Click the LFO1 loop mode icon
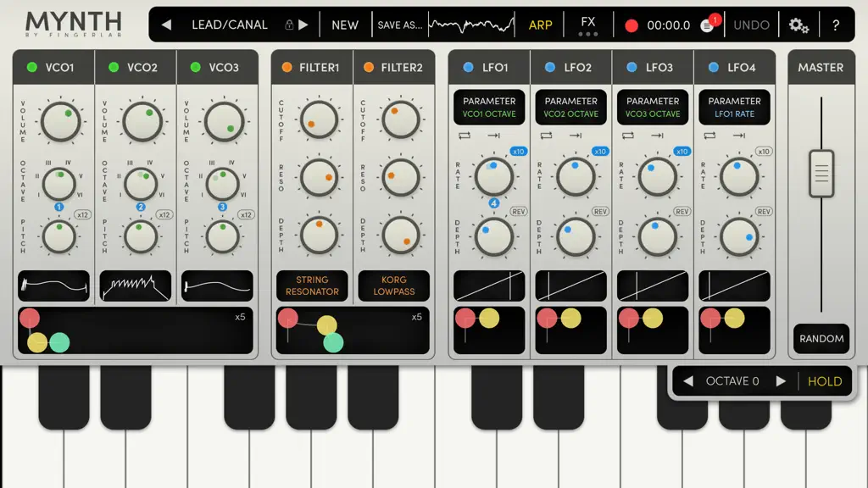This screenshot has width=868, height=488. (465, 136)
